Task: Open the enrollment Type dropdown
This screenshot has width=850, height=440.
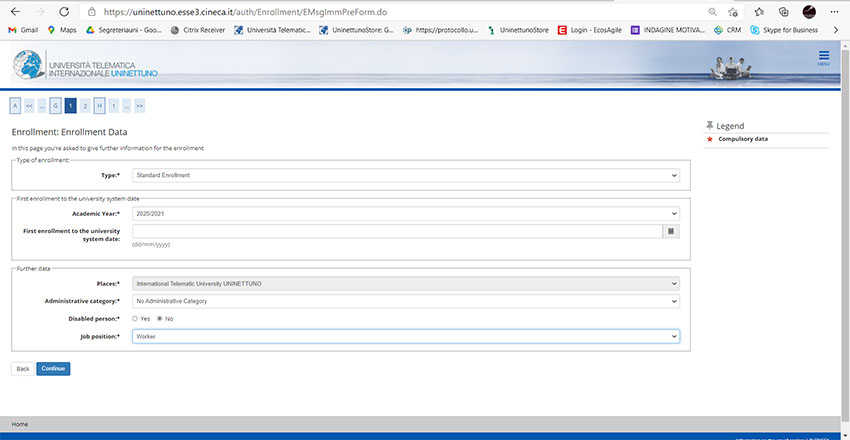Action: (405, 175)
